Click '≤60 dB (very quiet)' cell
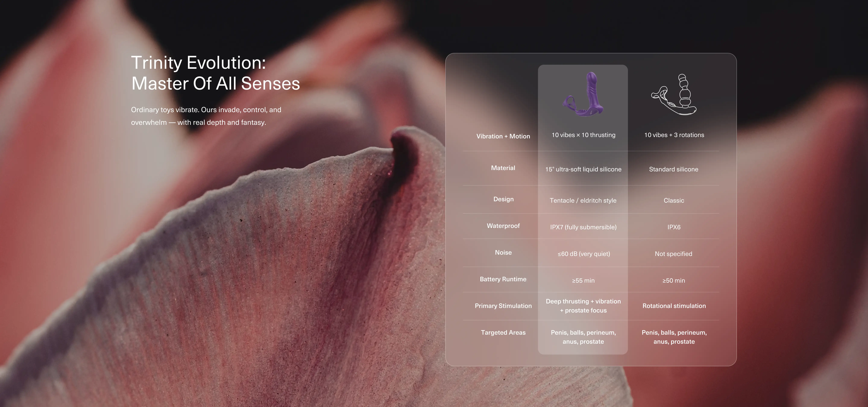The image size is (868, 407). point(584,254)
